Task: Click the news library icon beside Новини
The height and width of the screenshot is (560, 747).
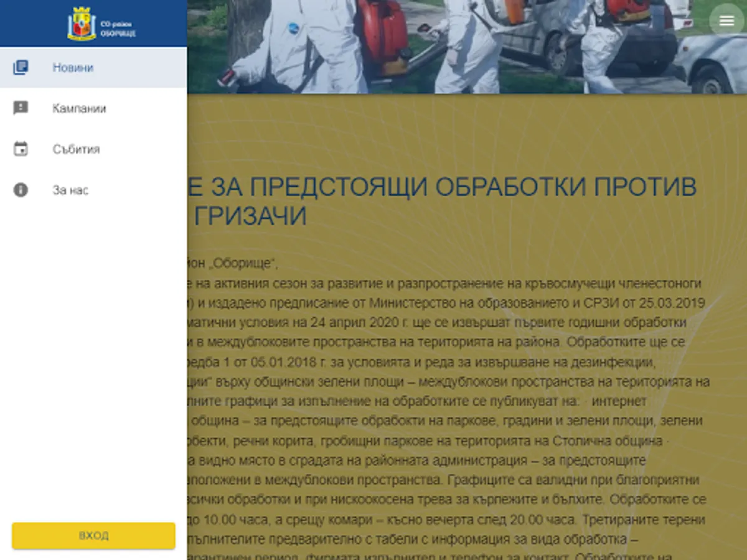Action: (x=21, y=68)
